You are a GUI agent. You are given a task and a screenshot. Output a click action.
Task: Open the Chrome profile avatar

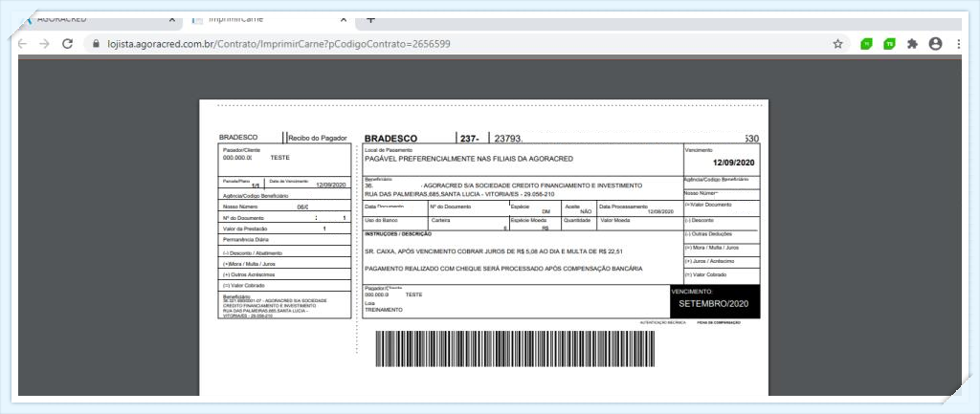(935, 44)
